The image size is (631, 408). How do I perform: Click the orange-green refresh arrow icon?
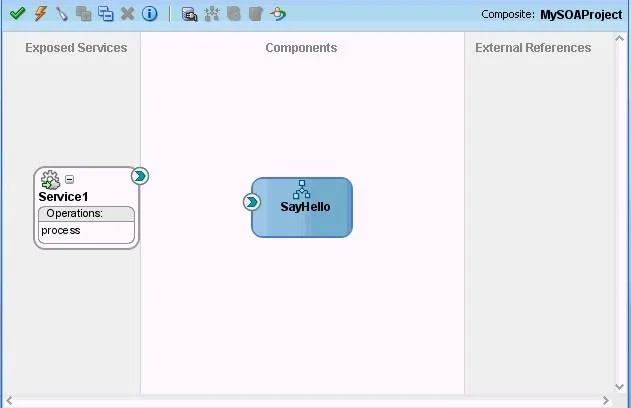click(278, 14)
